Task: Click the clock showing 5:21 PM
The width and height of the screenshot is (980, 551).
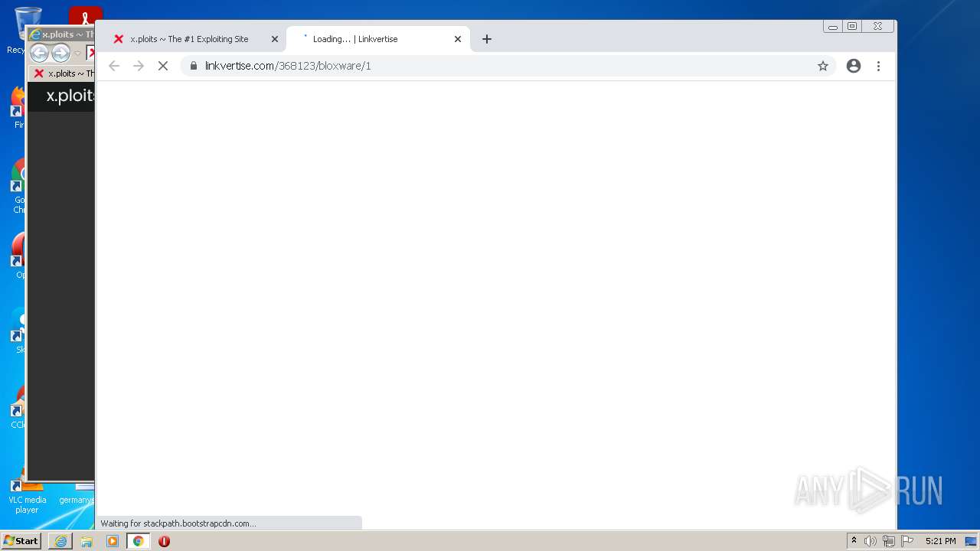Action: (940, 541)
